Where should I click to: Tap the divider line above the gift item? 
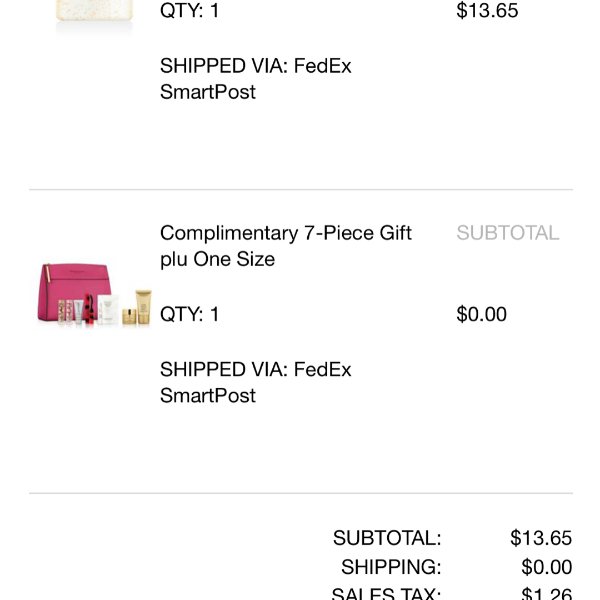click(301, 189)
